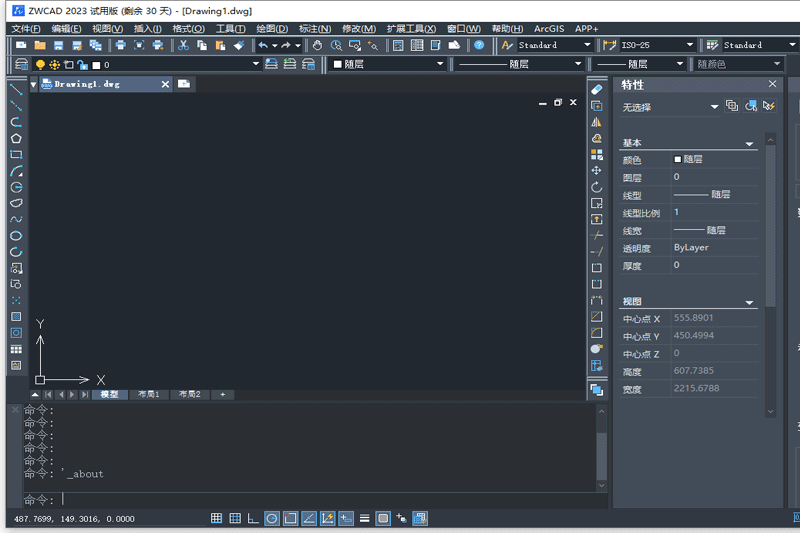Open the 文件(F) menu
800x533 pixels.
(x=26, y=29)
